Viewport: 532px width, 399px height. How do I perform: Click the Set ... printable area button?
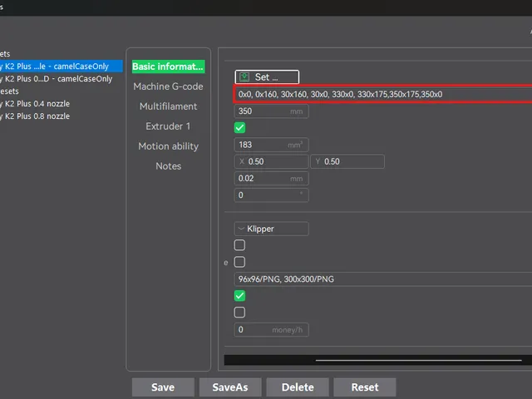267,77
